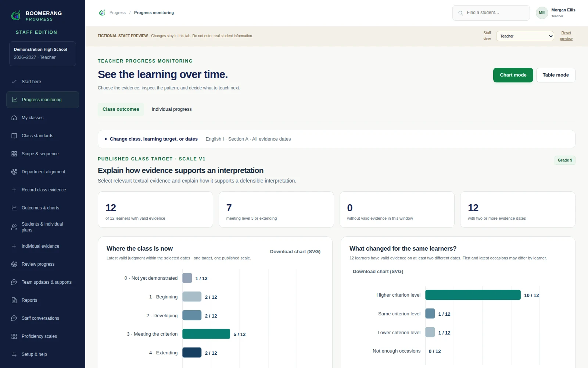
Task: Click the Class standards book icon
Action: tap(14, 136)
